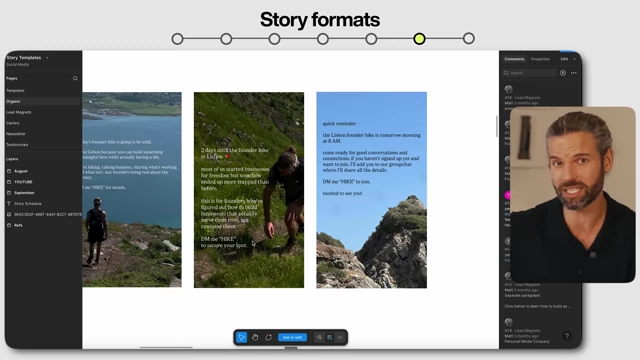Click the comment filter icon beside Search
The image size is (640, 360).
[x=563, y=73]
